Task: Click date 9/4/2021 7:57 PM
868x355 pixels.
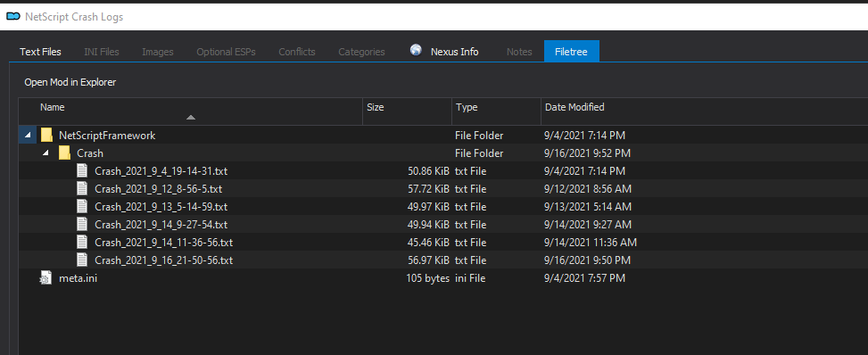Action: point(584,278)
